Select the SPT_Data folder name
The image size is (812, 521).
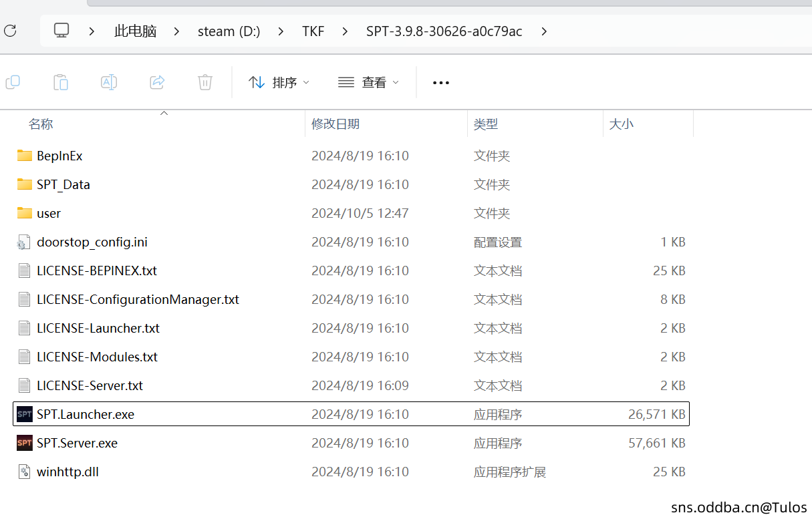pyautogui.click(x=63, y=184)
